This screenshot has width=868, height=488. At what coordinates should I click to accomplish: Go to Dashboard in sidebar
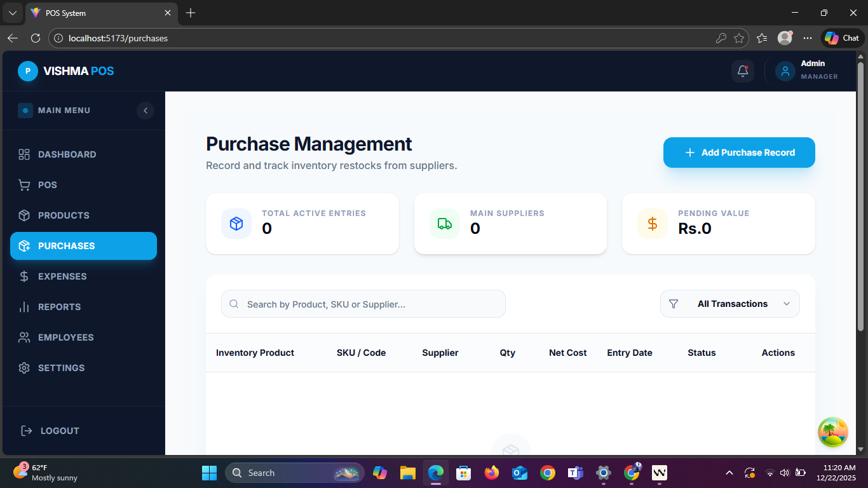tap(83, 154)
